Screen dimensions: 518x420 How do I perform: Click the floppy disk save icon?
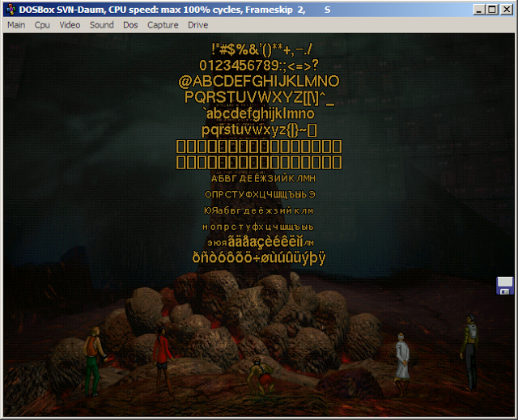[505, 286]
